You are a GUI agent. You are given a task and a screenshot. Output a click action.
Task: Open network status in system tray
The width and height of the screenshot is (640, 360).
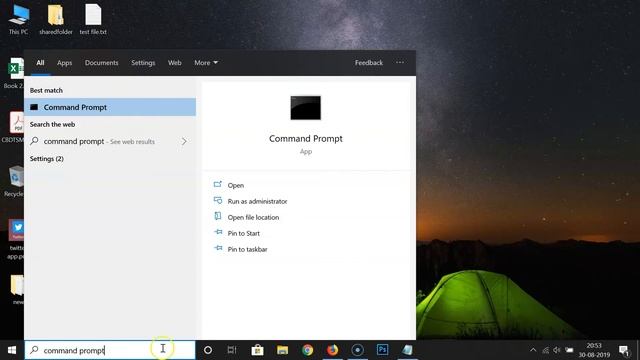[x=545, y=350]
